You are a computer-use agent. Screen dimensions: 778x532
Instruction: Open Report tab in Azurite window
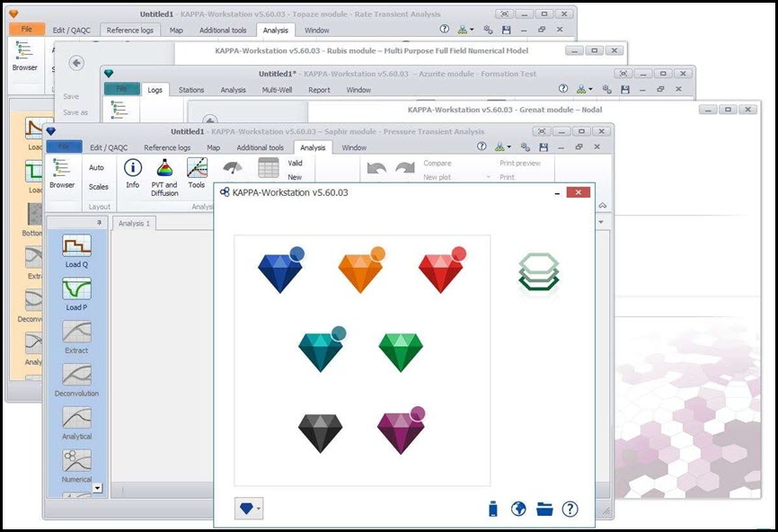click(x=319, y=91)
